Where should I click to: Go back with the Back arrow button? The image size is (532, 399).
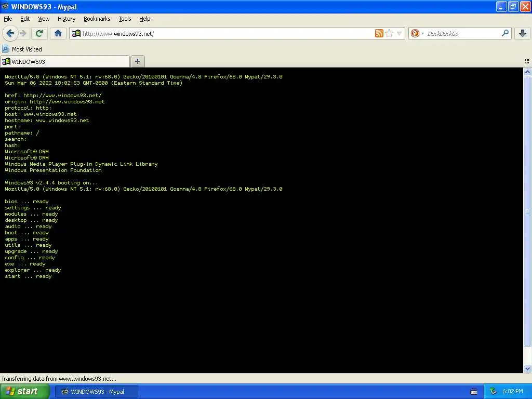pyautogui.click(x=10, y=33)
